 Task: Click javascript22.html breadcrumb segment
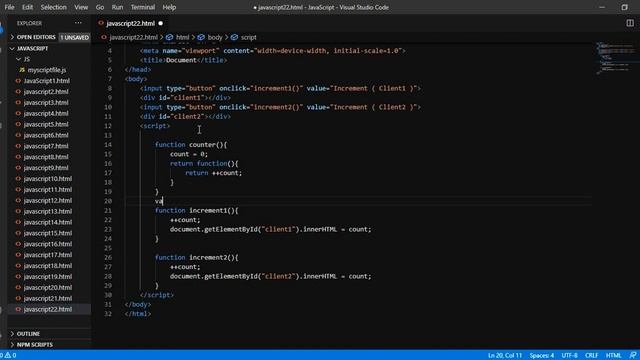pyautogui.click(x=133, y=37)
